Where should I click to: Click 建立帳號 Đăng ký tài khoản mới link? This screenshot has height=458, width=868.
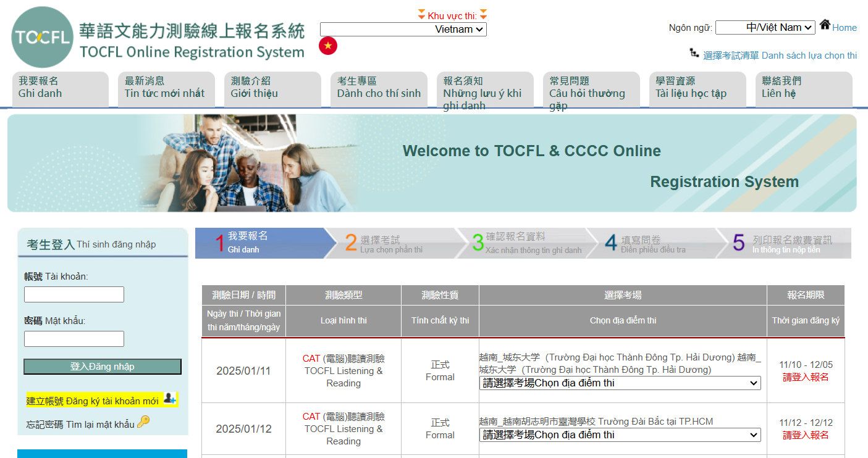point(93,401)
